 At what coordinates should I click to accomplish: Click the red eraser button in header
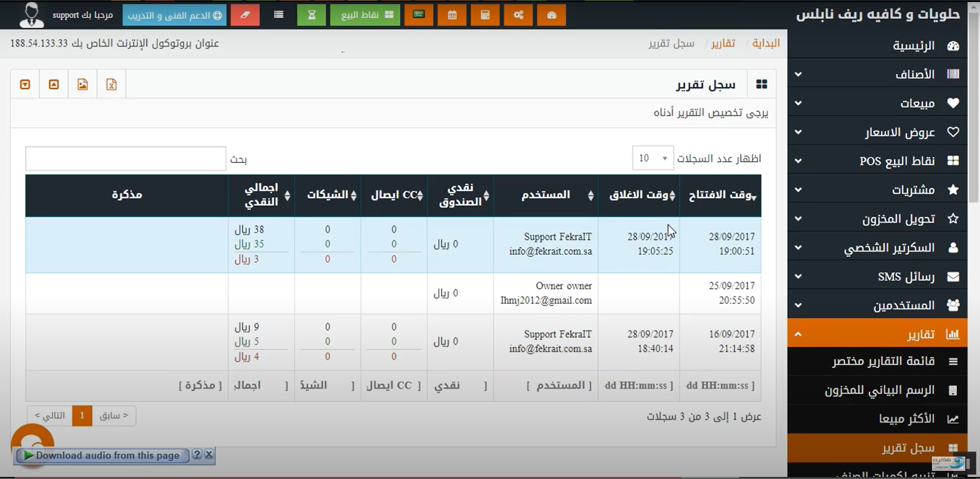click(x=245, y=15)
